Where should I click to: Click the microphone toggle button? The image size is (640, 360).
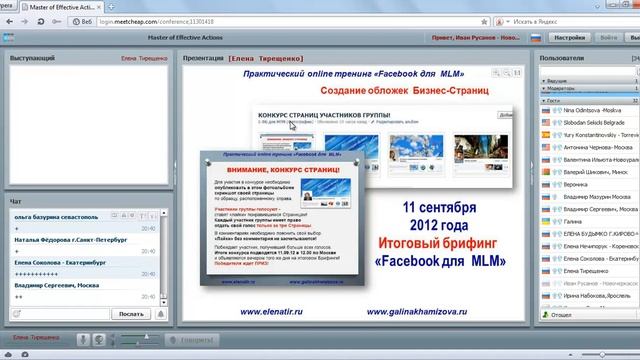tap(83, 340)
